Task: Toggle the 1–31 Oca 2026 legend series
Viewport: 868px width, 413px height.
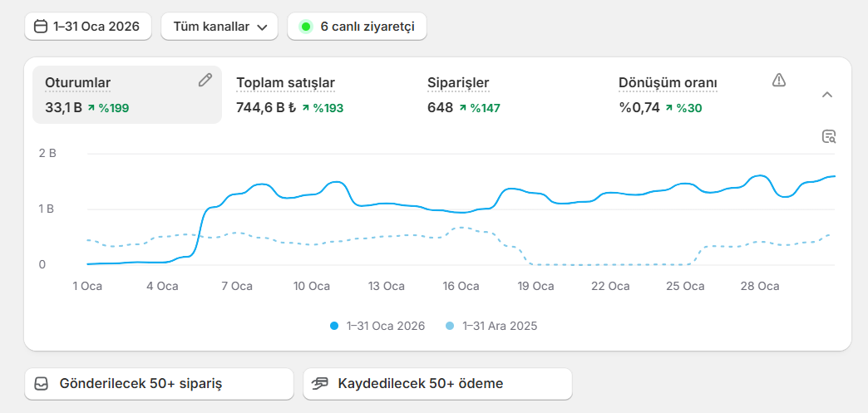Action: pyautogui.click(x=378, y=326)
